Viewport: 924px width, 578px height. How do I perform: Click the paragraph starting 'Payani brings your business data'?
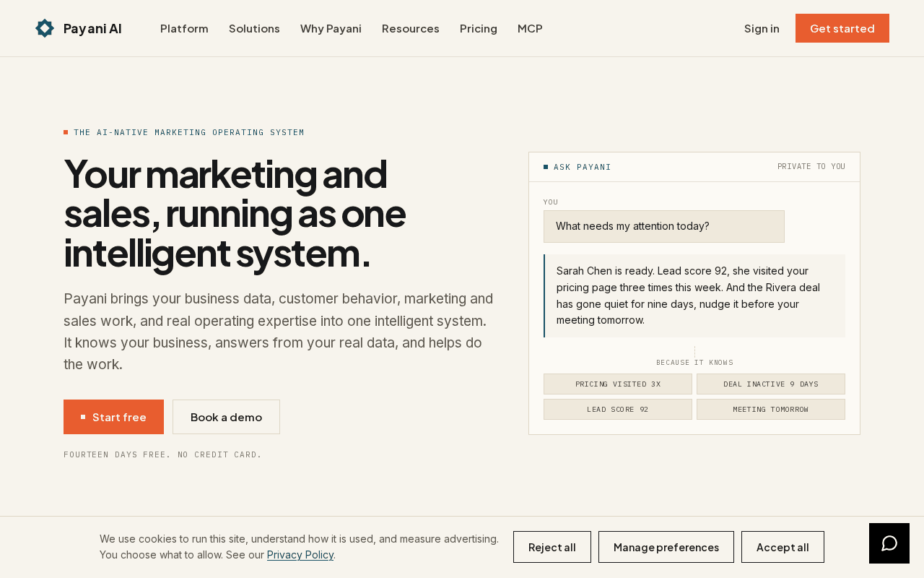(279, 332)
